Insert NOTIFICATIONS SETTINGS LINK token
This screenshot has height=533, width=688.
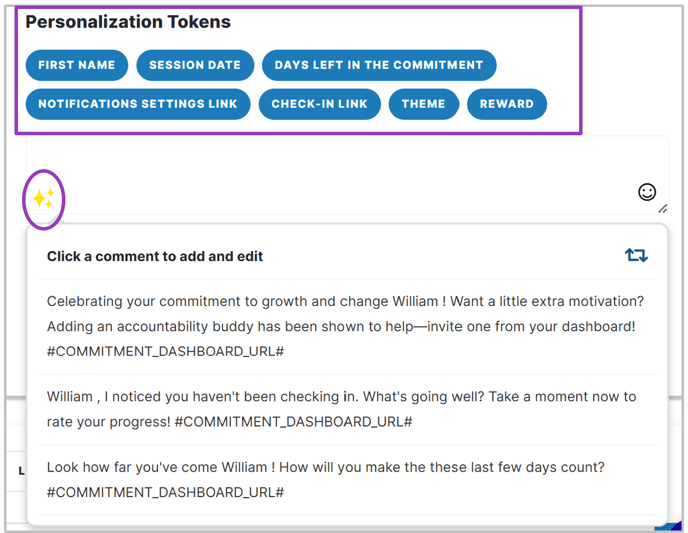coord(138,104)
